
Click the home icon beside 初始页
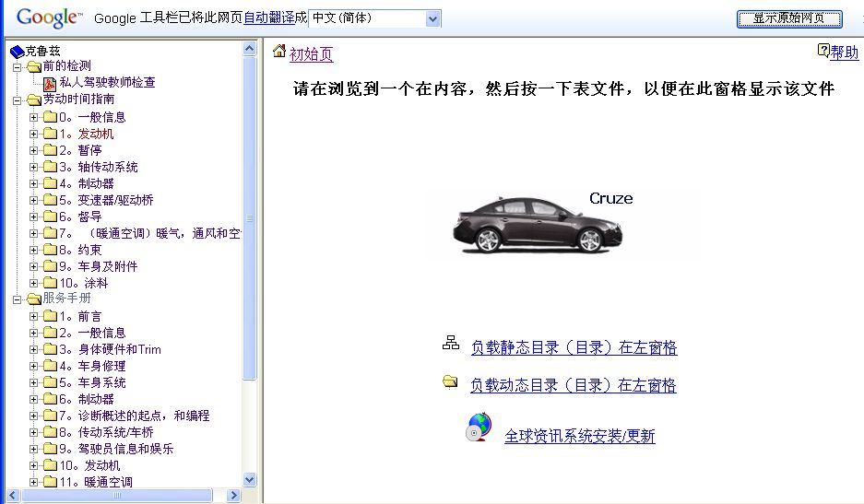(x=279, y=52)
